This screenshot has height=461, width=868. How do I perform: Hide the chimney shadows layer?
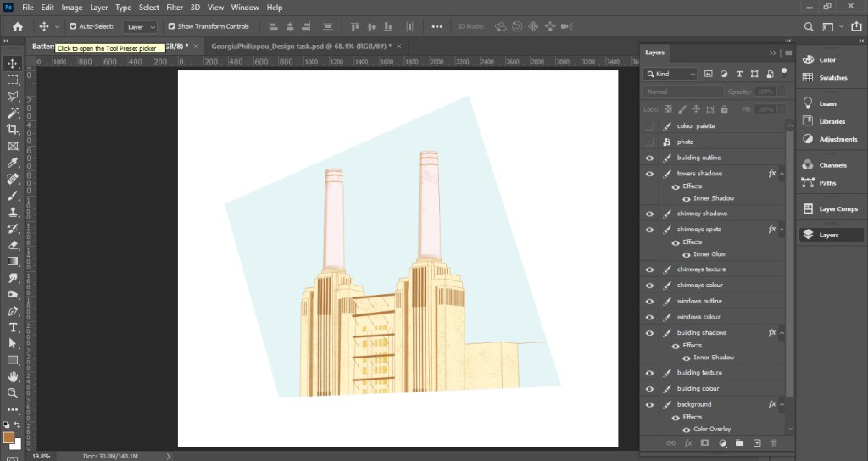649,214
